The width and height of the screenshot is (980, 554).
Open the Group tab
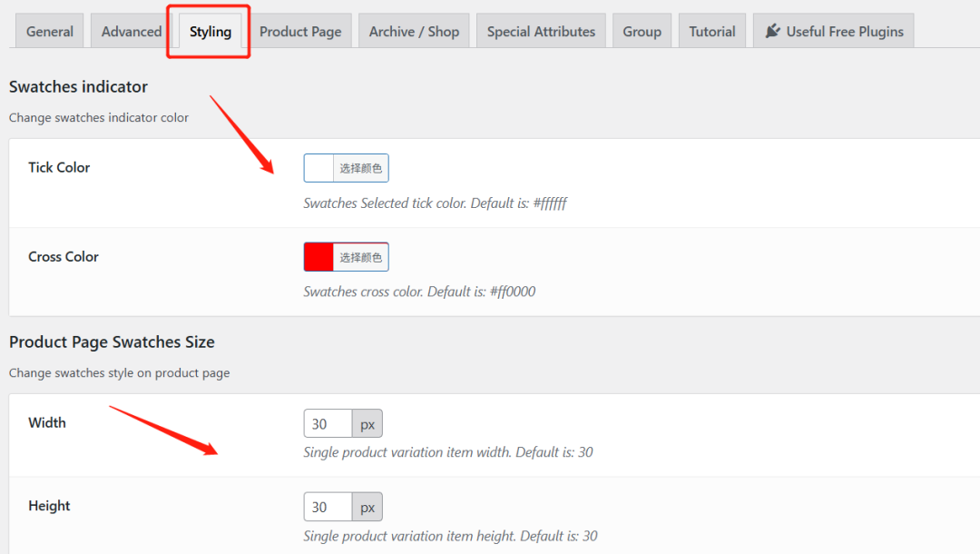(642, 31)
